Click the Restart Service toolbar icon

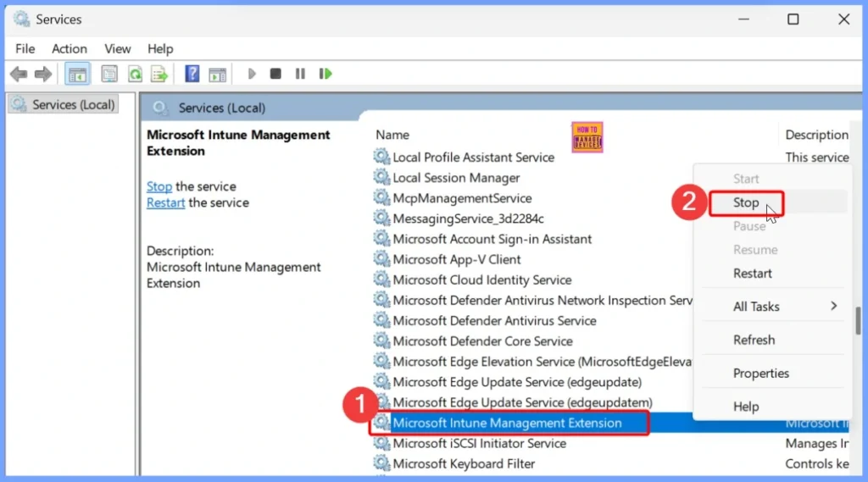pyautogui.click(x=325, y=75)
